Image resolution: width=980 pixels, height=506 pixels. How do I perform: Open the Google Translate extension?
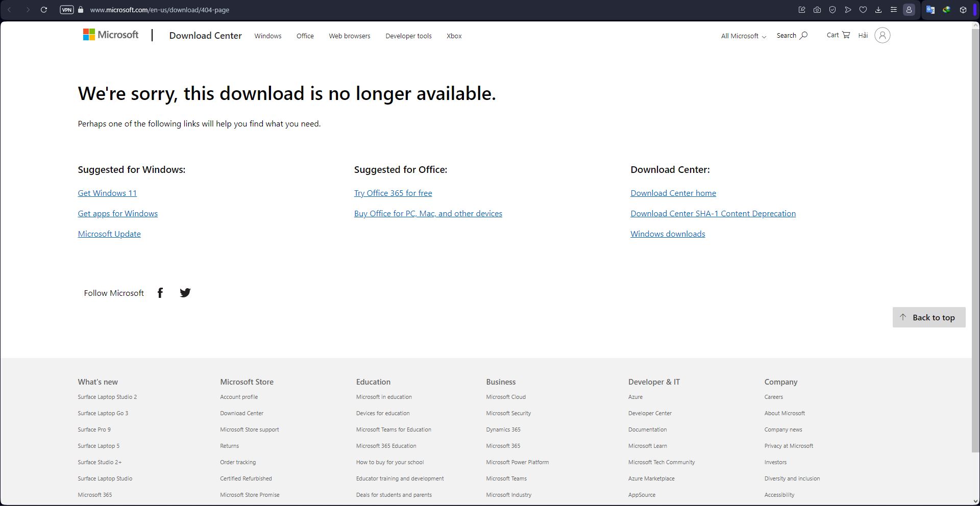point(930,10)
